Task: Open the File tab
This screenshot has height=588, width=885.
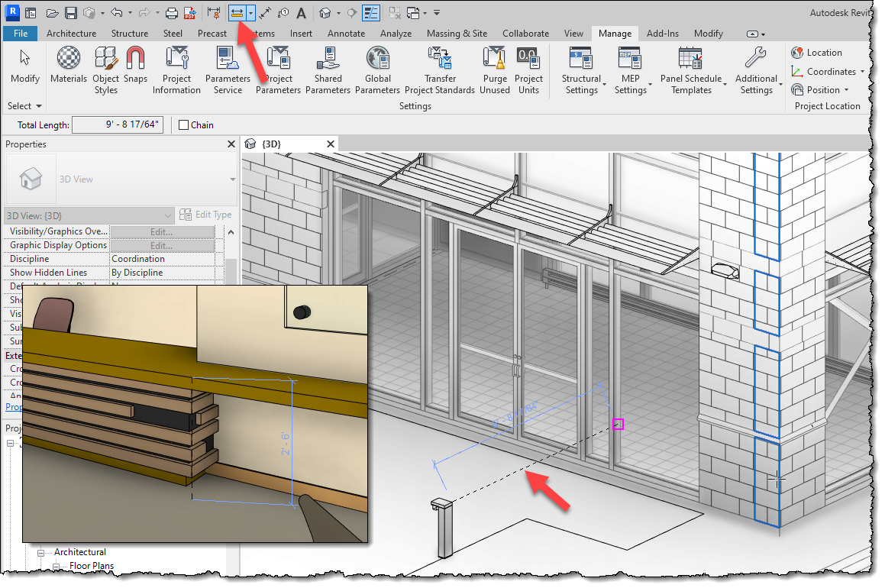Action: [x=21, y=34]
